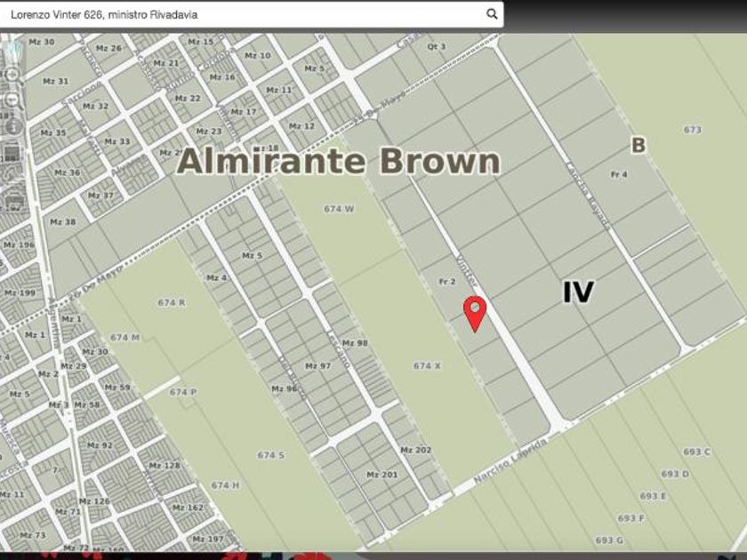Click block Mz 98
The image size is (747, 560).
point(355,343)
